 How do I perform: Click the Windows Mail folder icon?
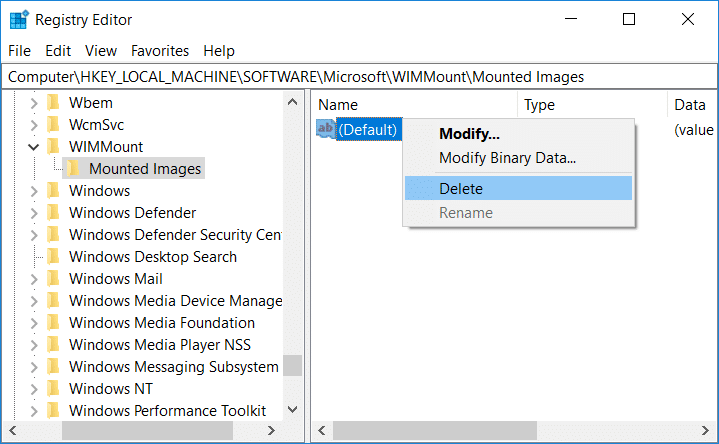54,279
